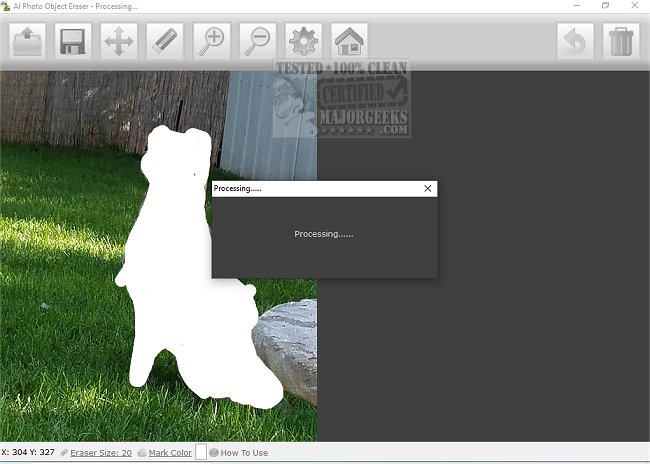Click the icon beside Mark Color

[x=142, y=453]
